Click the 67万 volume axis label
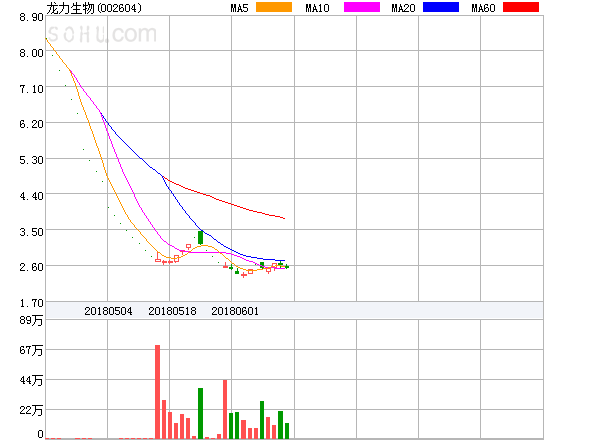 [31, 350]
